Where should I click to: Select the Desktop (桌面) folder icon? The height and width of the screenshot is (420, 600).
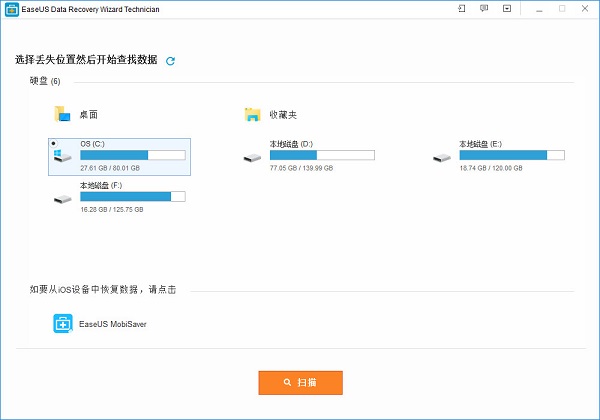(62, 114)
